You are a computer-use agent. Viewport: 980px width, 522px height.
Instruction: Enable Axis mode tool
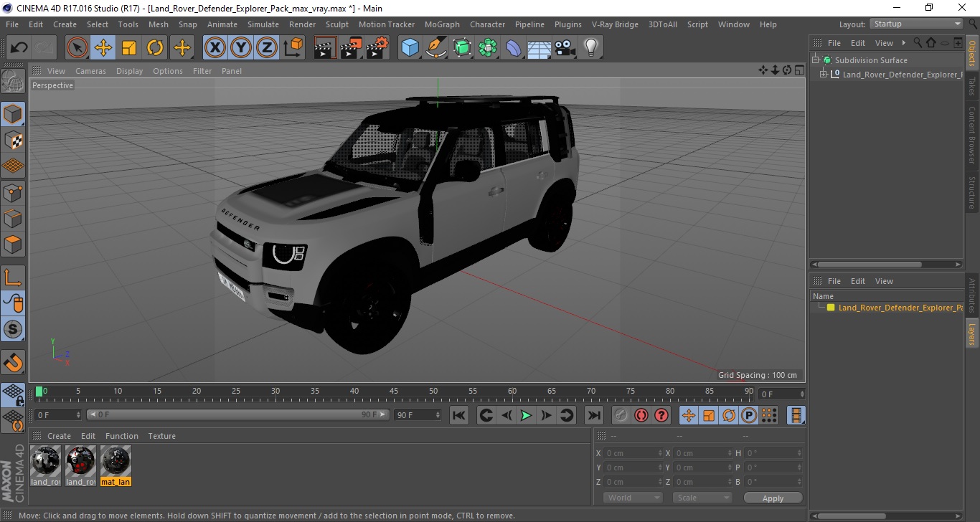[13, 277]
